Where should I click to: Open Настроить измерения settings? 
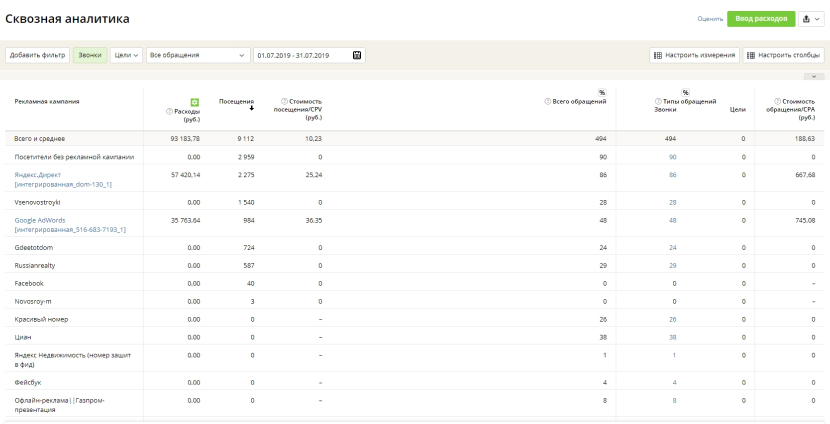click(694, 55)
